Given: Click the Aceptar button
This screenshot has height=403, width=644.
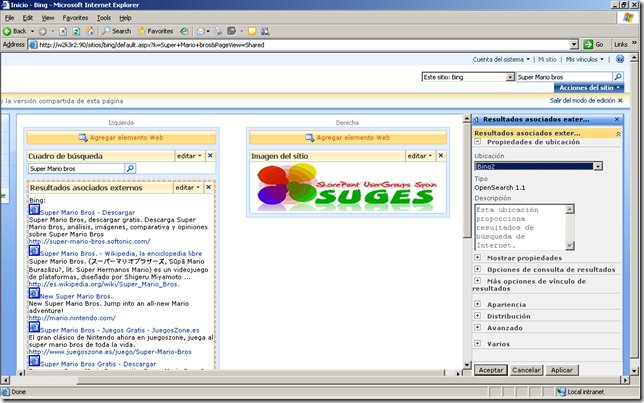Looking at the screenshot, I should 490,370.
